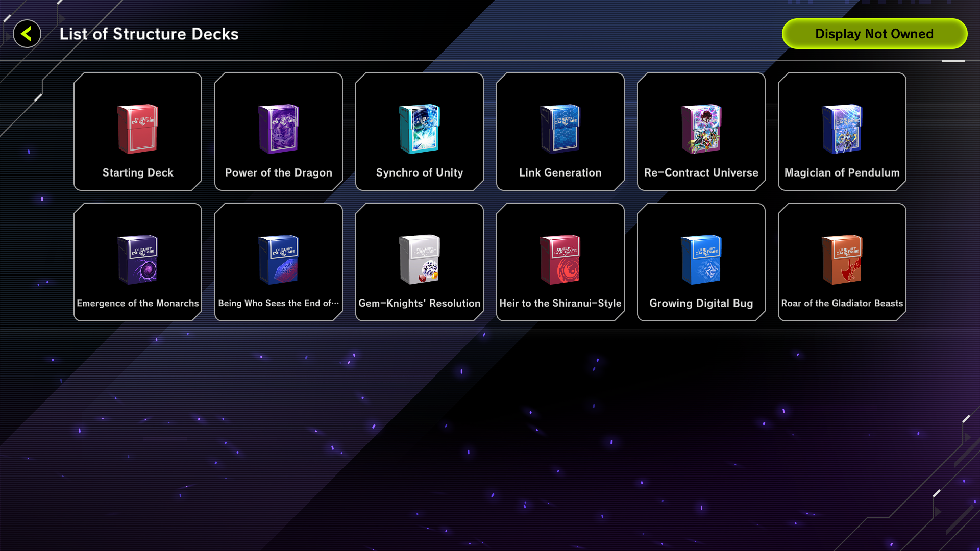Select the blue Growing Digital Bug case
980x551 pixels.
pyautogui.click(x=701, y=260)
